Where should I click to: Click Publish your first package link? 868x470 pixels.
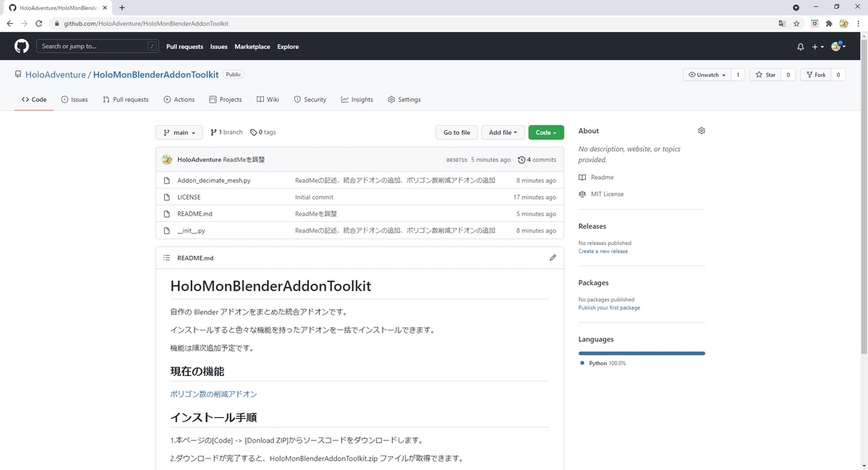(609, 308)
